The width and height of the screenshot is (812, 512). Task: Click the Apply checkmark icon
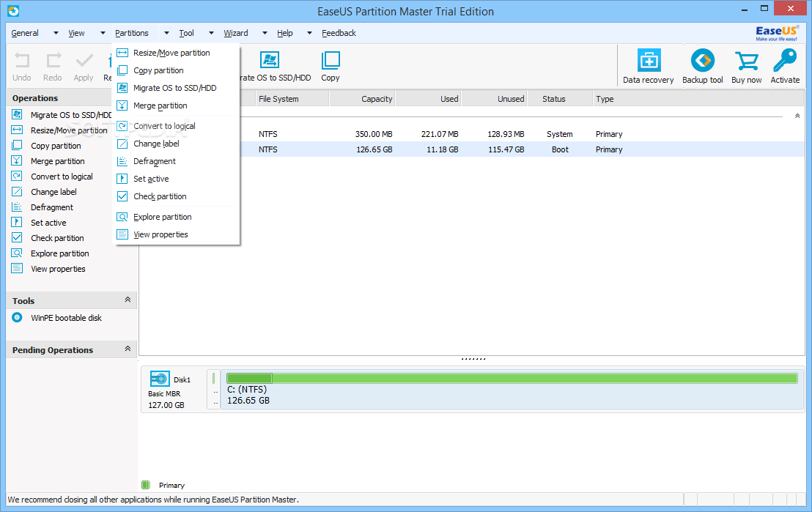point(84,61)
